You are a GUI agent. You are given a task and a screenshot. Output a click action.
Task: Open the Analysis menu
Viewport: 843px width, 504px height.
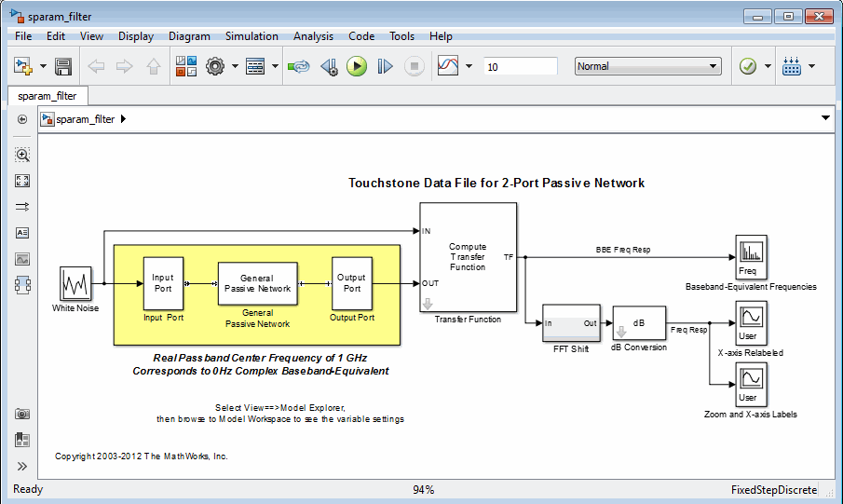[x=313, y=36]
